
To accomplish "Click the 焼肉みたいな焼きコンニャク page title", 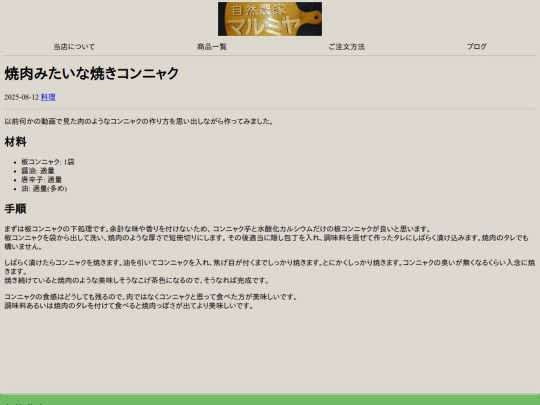I will click(x=91, y=74).
